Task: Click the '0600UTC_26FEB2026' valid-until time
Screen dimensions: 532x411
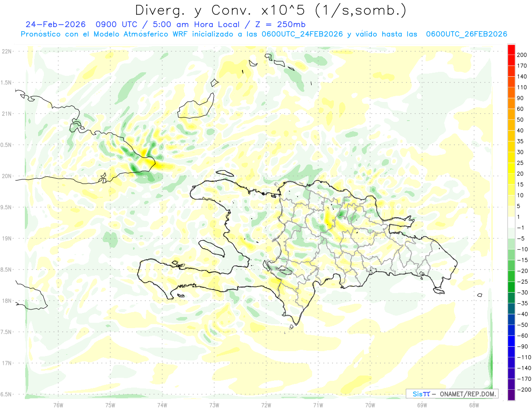Action: (466, 34)
